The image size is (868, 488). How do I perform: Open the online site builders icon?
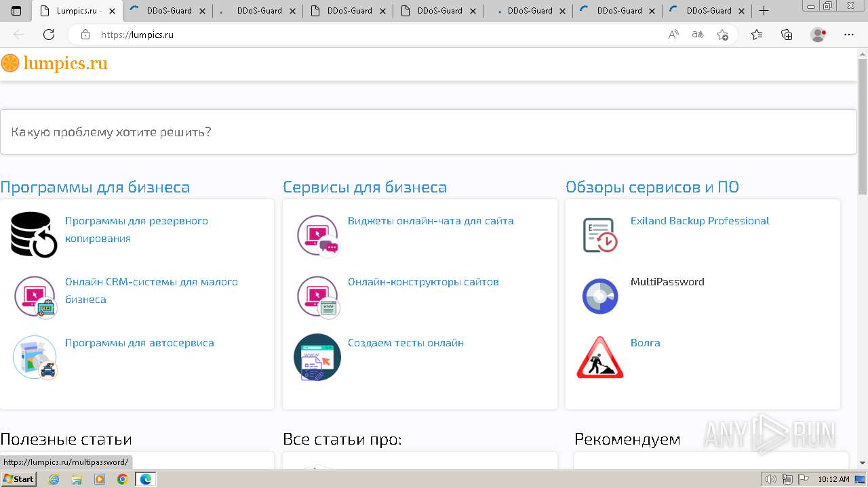318,296
